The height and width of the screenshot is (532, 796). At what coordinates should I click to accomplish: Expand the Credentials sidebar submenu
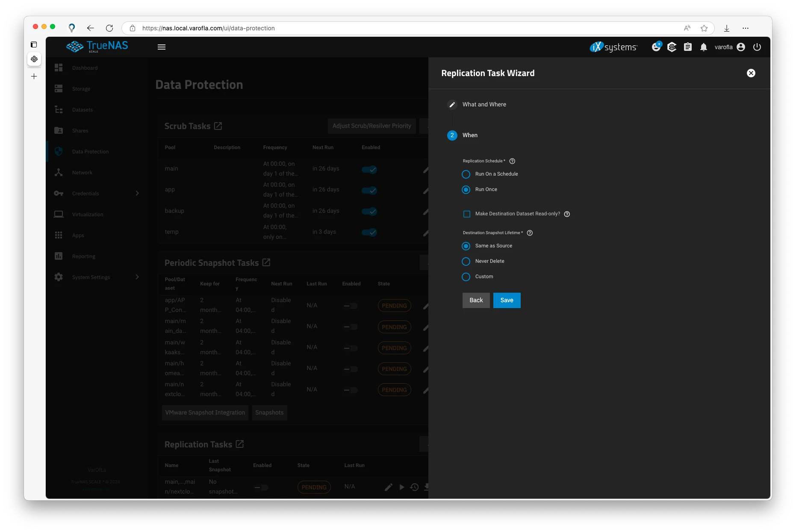coord(137,194)
